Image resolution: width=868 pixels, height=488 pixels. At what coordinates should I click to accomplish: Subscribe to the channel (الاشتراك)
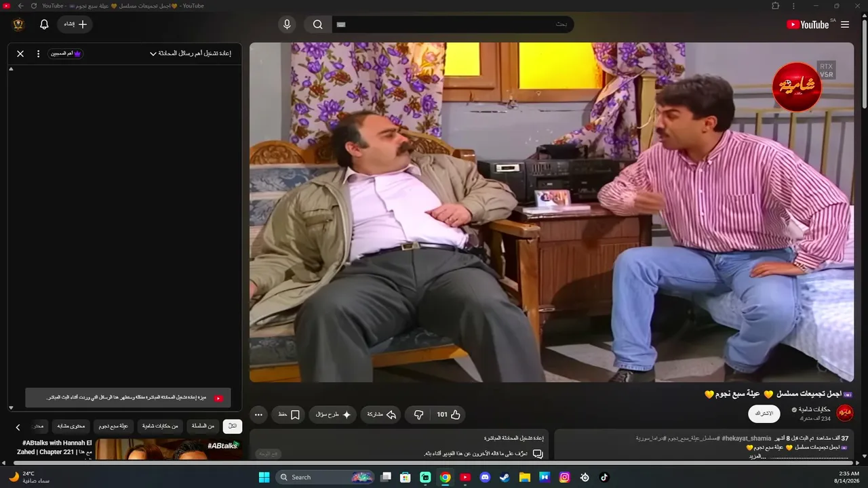[x=764, y=413]
